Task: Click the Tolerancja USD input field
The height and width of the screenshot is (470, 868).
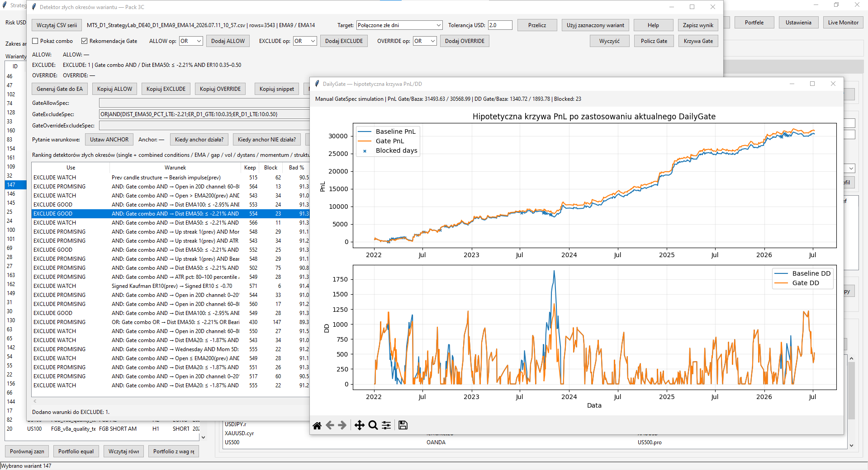Action: pyautogui.click(x=500, y=25)
